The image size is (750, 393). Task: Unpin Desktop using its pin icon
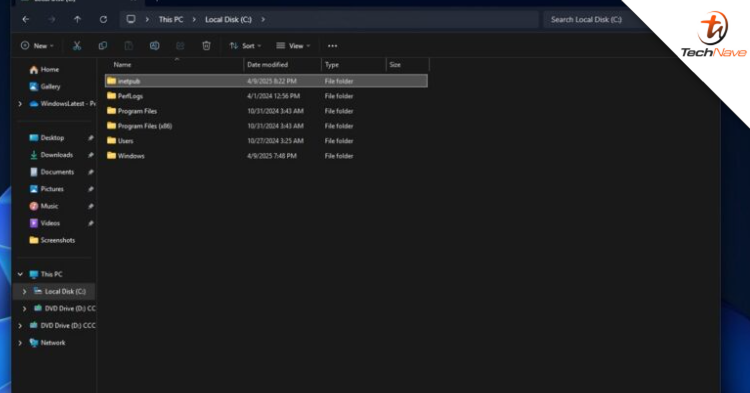click(90, 138)
